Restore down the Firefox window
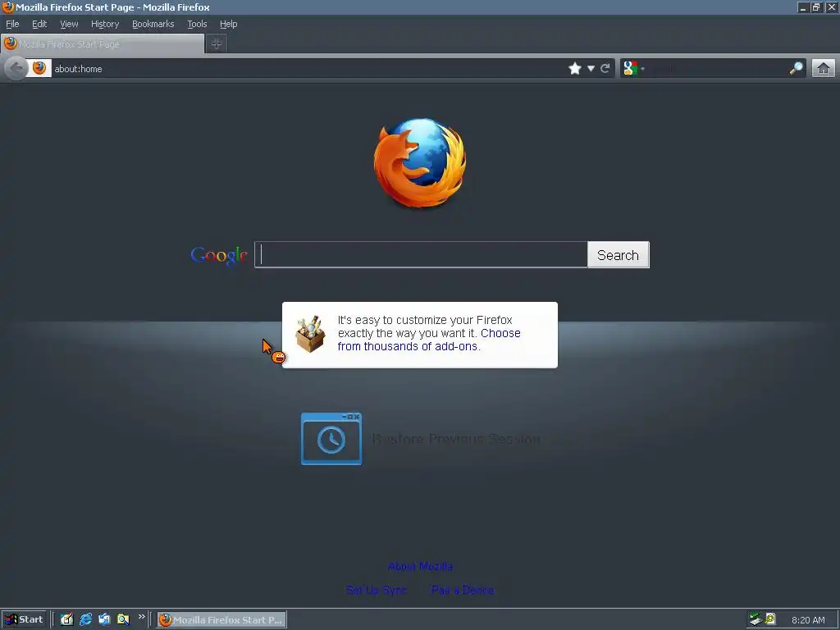 point(816,7)
